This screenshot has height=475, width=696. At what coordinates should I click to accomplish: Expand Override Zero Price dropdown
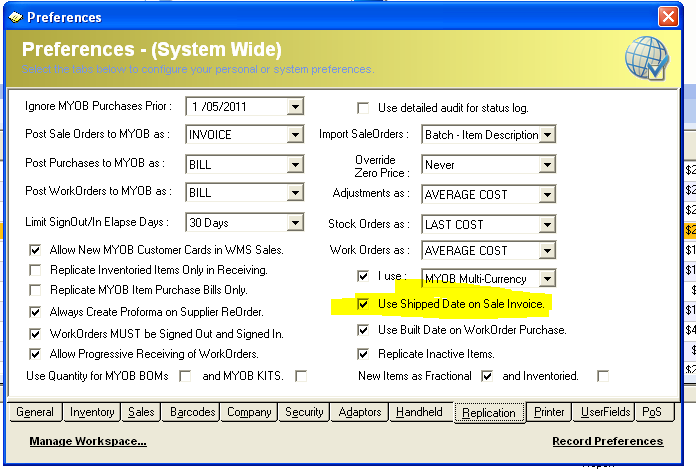pyautogui.click(x=547, y=165)
